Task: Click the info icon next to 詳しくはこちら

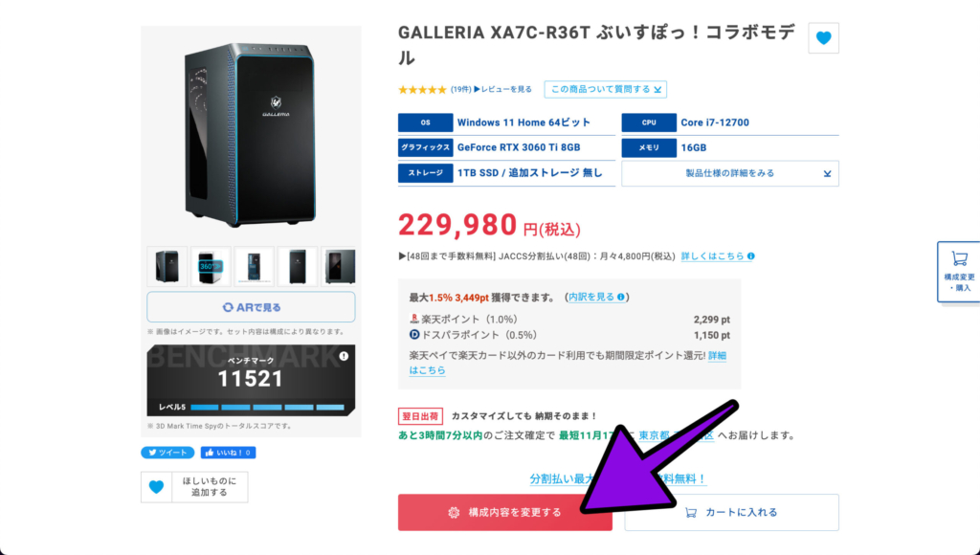Action: pyautogui.click(x=750, y=256)
